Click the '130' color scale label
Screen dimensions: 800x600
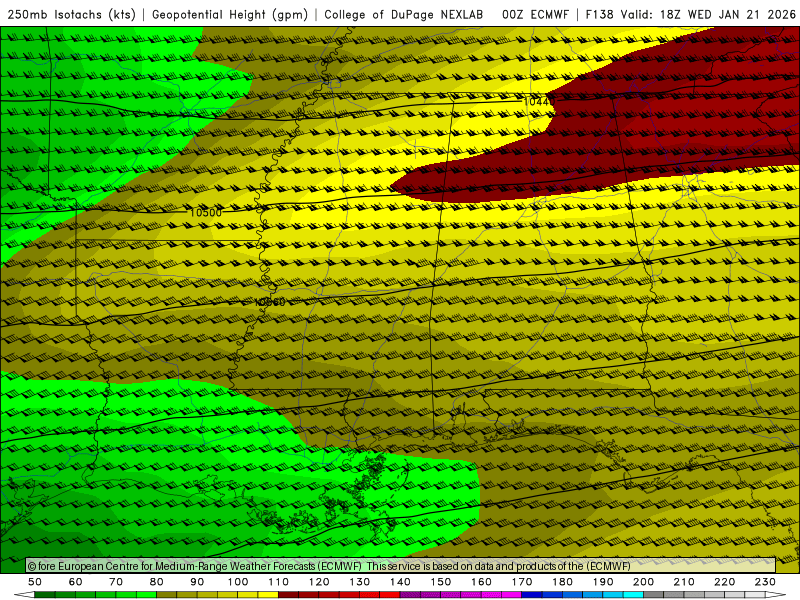click(360, 582)
